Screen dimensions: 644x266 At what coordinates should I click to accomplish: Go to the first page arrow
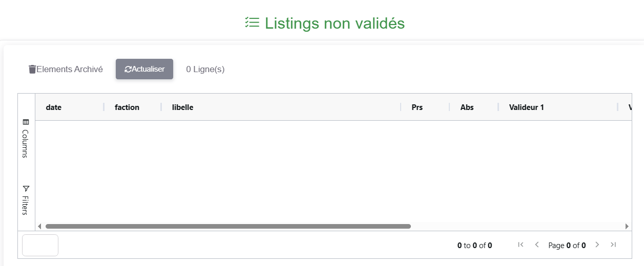[521, 245]
